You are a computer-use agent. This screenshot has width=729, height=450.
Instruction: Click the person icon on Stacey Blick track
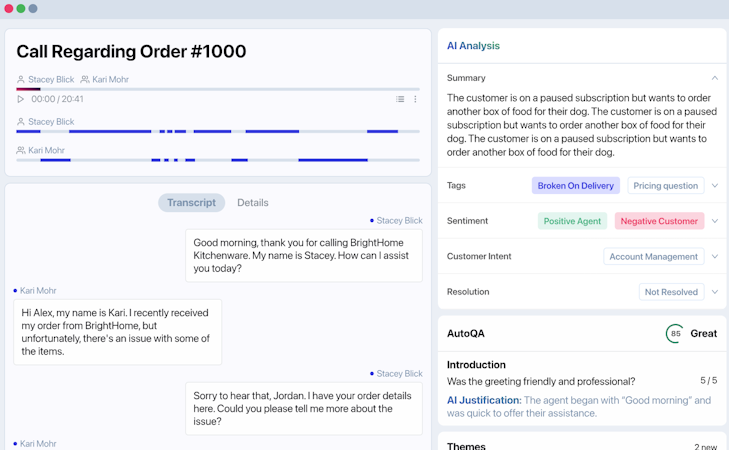point(21,122)
